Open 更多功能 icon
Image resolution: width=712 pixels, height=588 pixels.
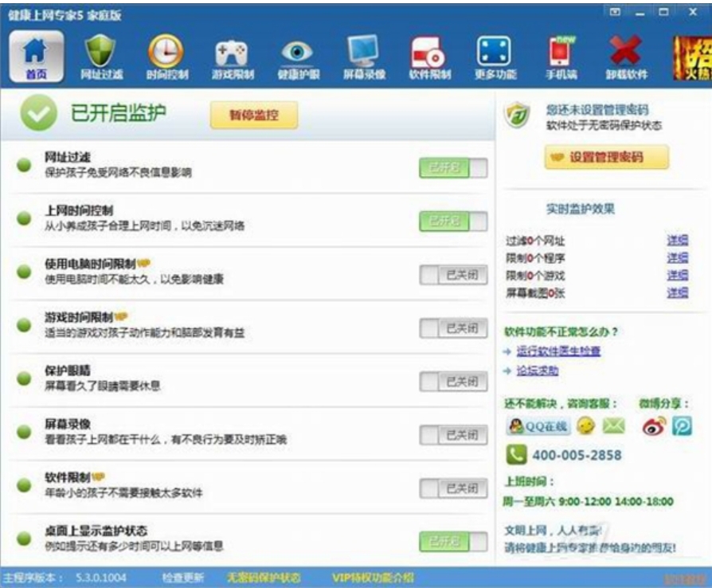(495, 57)
